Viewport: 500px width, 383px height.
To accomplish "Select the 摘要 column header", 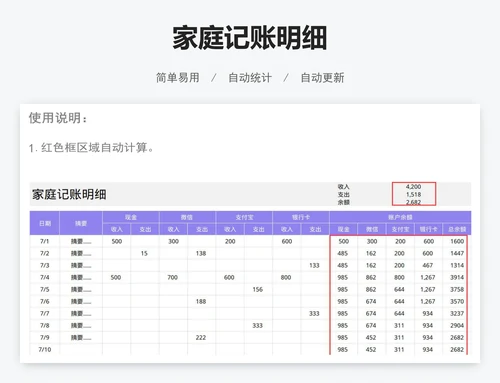I will click(81, 223).
